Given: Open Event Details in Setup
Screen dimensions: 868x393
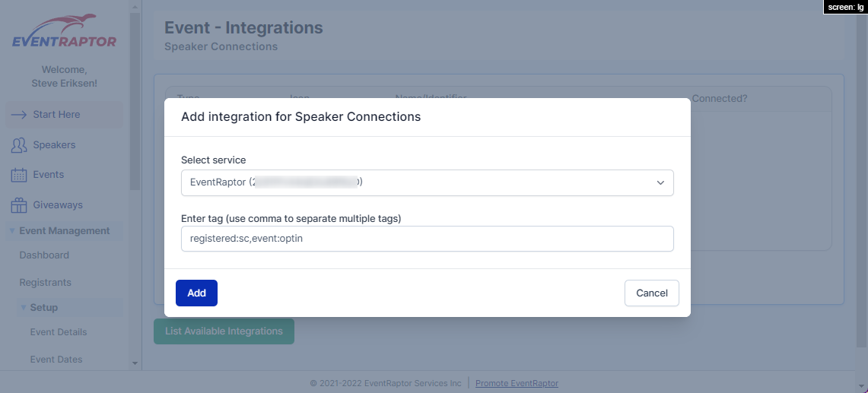Looking at the screenshot, I should coord(59,332).
